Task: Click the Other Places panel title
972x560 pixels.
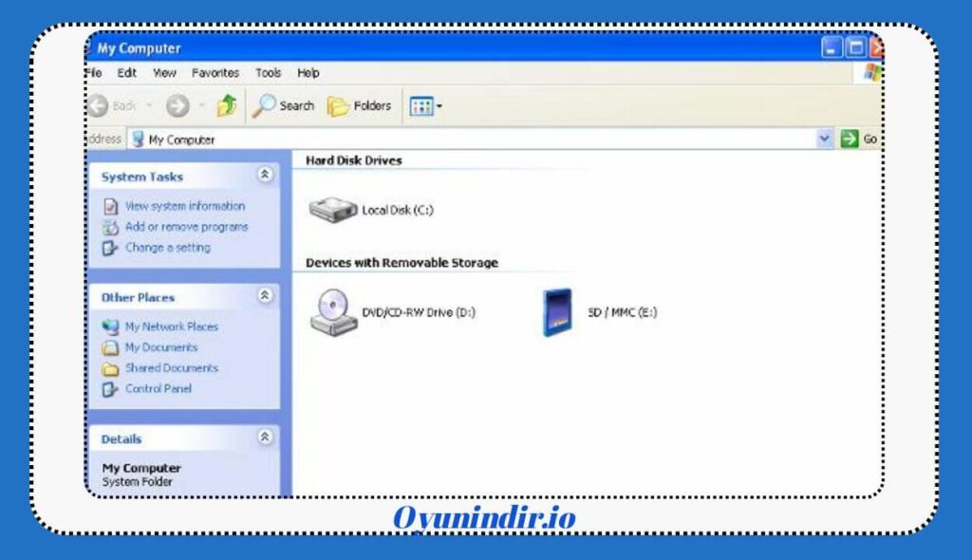Action: pos(138,298)
